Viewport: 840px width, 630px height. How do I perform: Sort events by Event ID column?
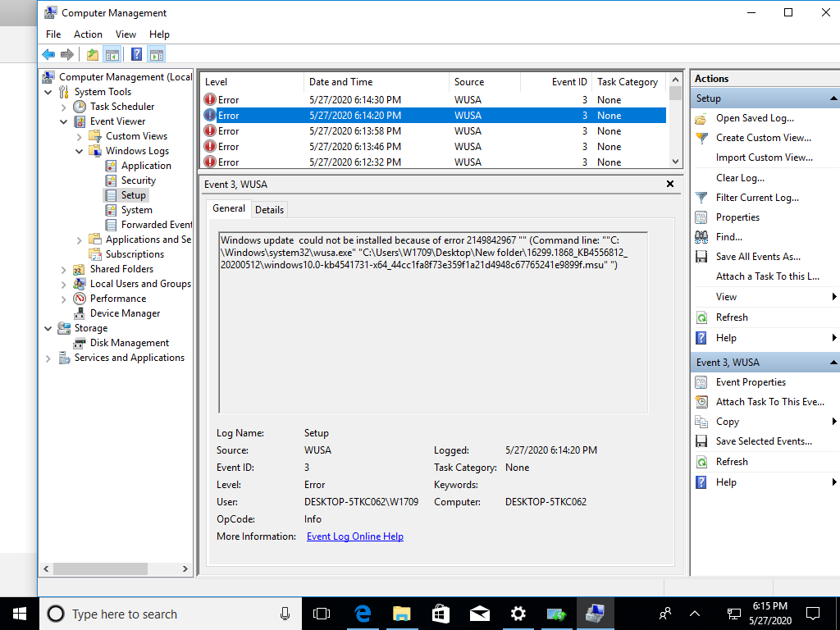[x=556, y=82]
